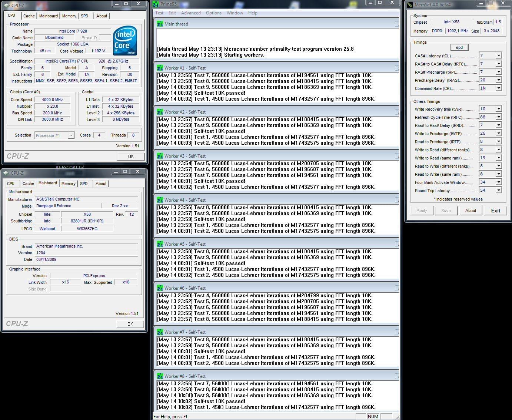
Task: Click the Memory speed 1002,1 MHz field
Action: [458, 31]
